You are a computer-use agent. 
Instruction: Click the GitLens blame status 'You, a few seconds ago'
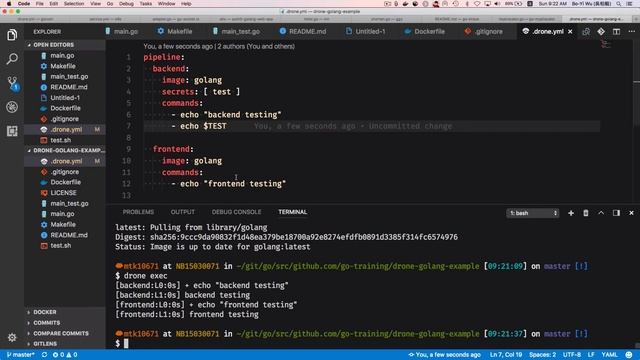tap(444, 355)
